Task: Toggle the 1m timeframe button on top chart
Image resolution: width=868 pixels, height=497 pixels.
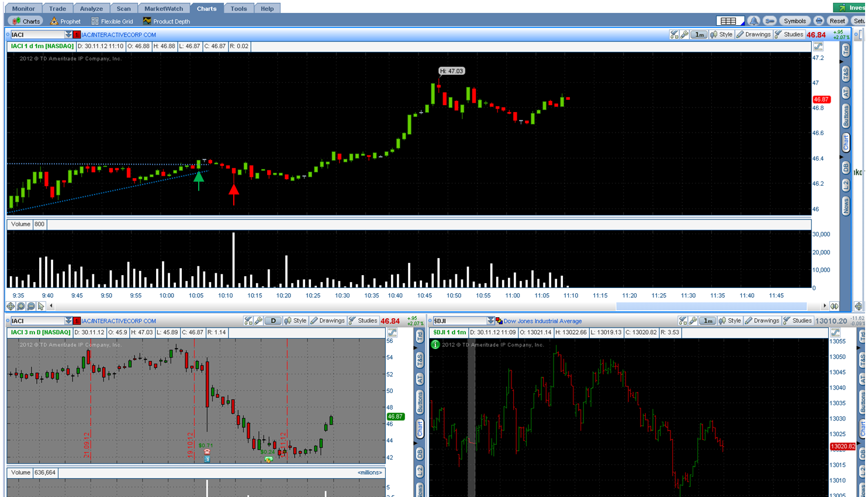Action: [699, 35]
